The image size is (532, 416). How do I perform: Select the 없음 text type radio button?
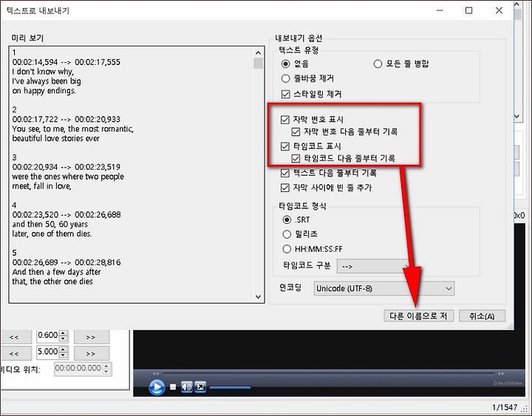click(286, 64)
